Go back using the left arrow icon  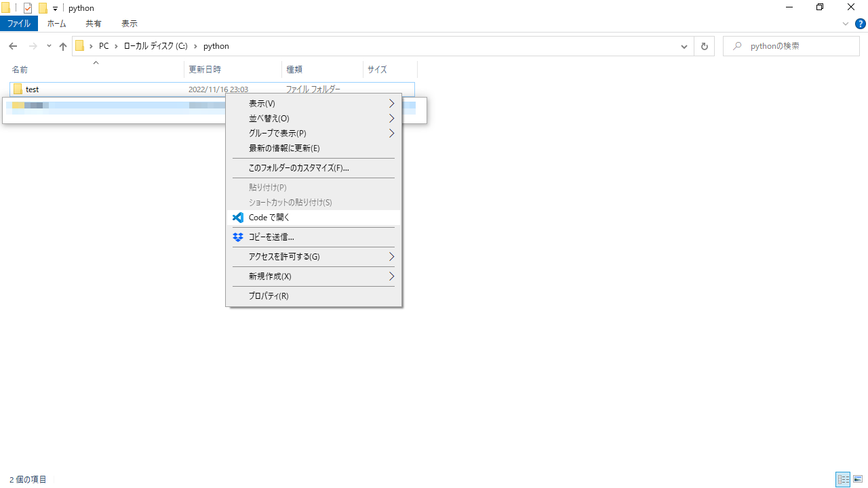(x=13, y=46)
